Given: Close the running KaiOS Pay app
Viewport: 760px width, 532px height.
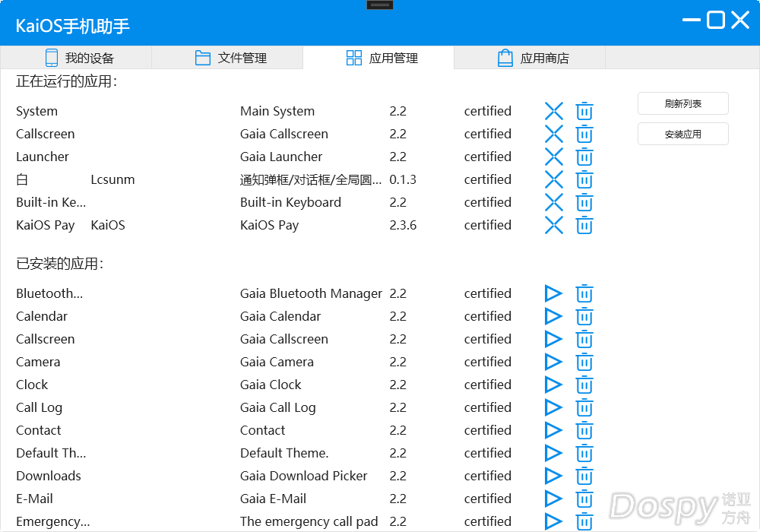Looking at the screenshot, I should 554,225.
